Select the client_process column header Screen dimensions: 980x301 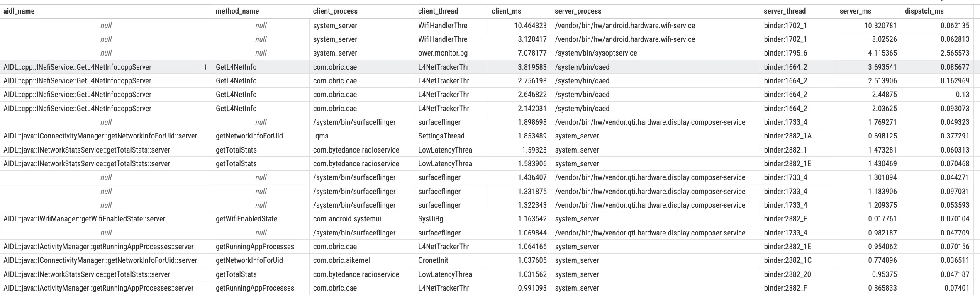(335, 11)
